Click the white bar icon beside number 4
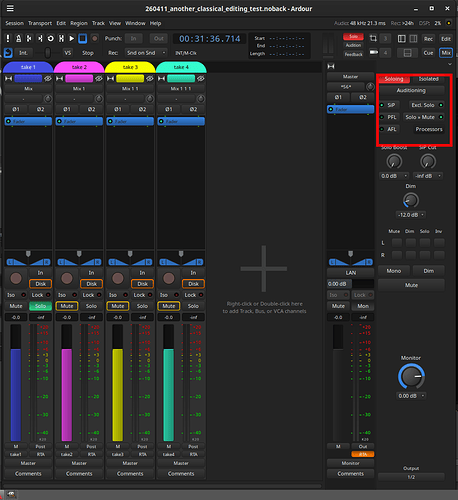Viewport: 458px width, 500px height. (x=374, y=52)
